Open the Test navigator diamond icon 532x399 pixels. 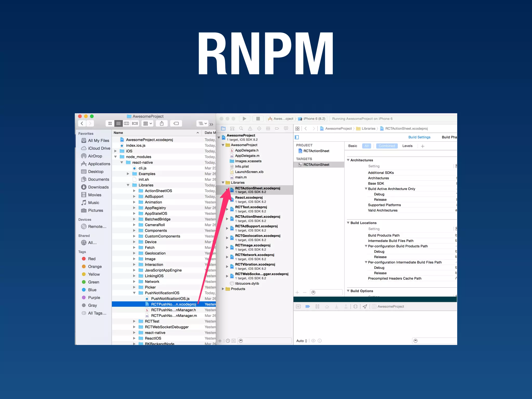pos(259,128)
